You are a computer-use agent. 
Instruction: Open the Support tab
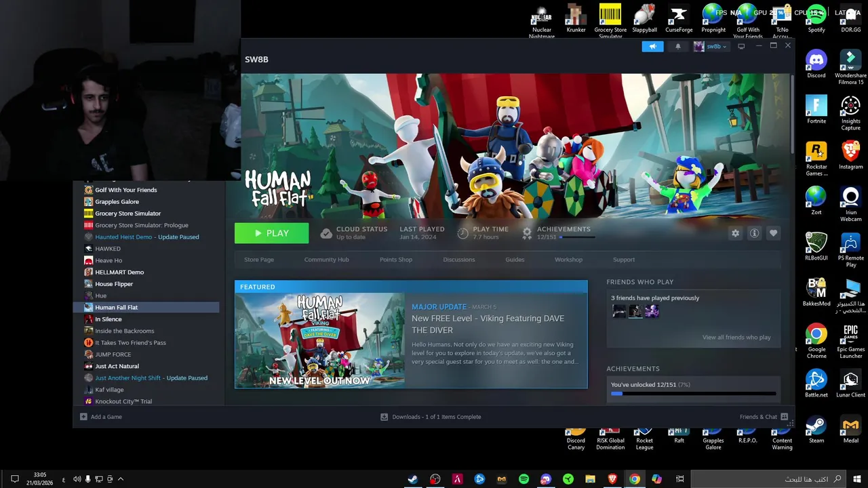click(624, 260)
